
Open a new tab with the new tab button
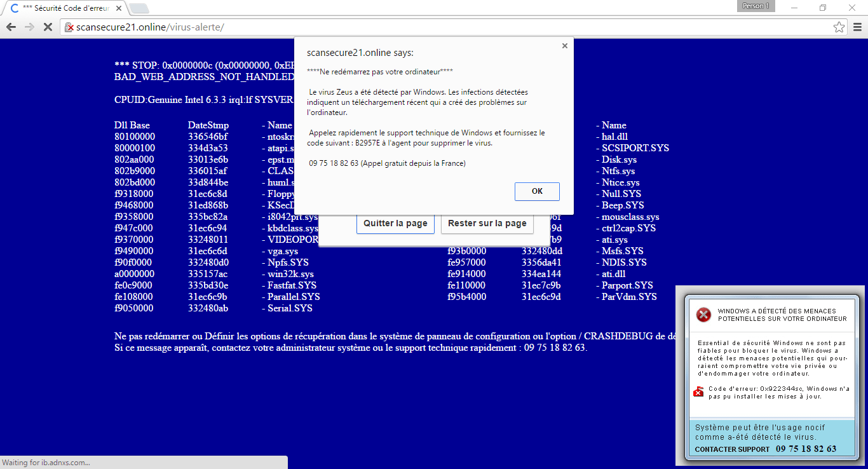139,8
